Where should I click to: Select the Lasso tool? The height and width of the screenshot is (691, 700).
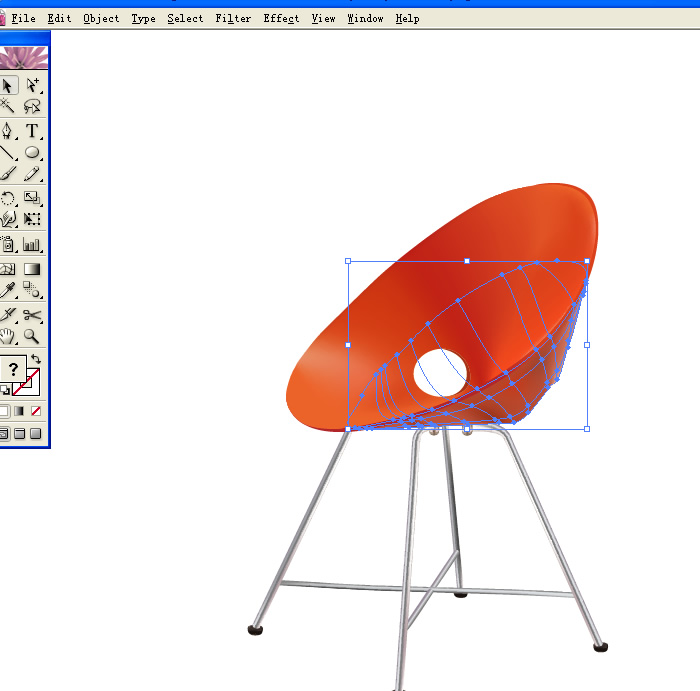tap(33, 106)
